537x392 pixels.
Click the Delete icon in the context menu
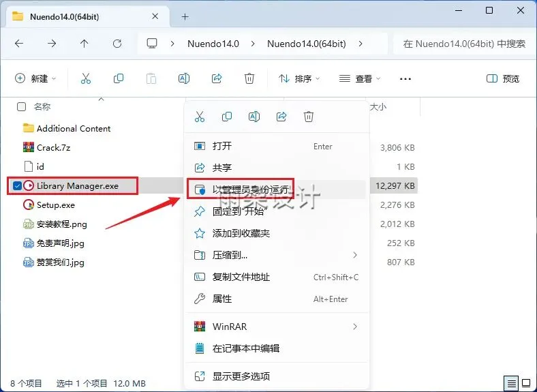(309, 117)
